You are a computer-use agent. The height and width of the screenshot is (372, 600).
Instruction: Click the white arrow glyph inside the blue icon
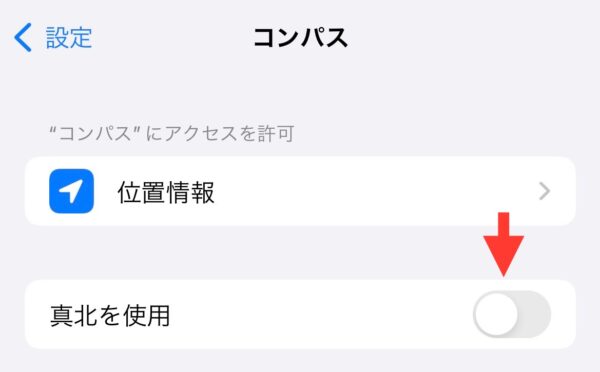(x=71, y=191)
